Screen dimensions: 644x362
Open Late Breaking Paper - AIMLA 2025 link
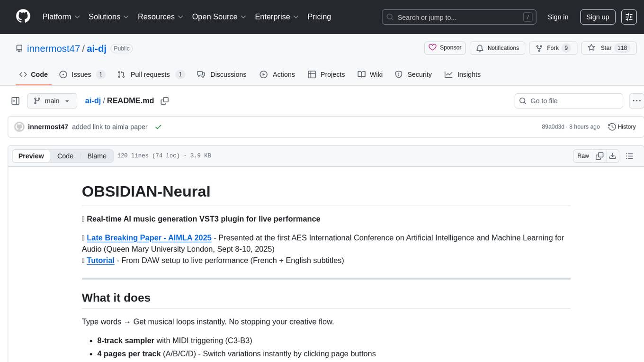click(149, 238)
